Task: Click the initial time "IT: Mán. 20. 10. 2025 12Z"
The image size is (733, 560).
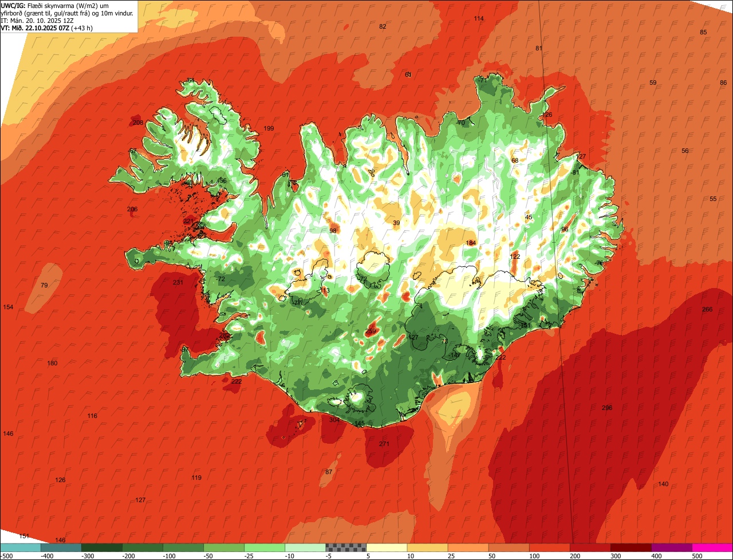Action: click(x=37, y=21)
